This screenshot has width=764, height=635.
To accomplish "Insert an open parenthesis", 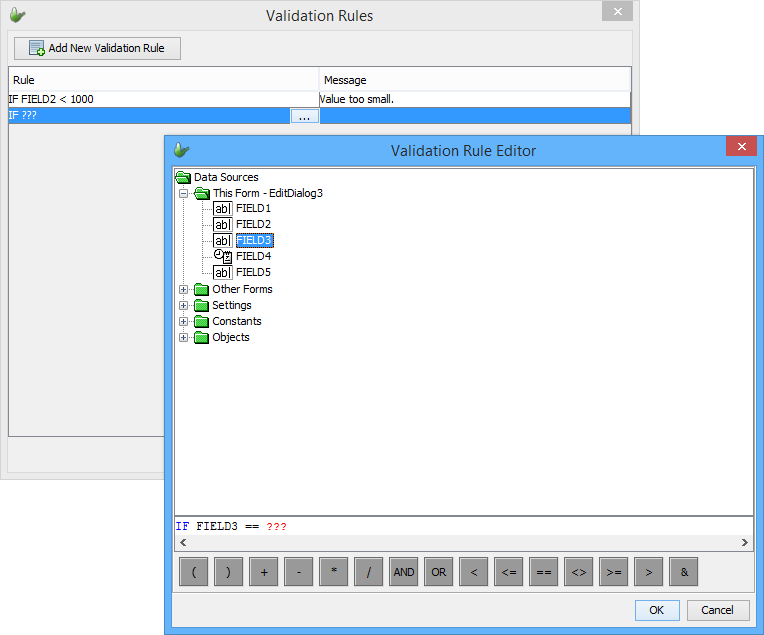I will click(x=193, y=572).
